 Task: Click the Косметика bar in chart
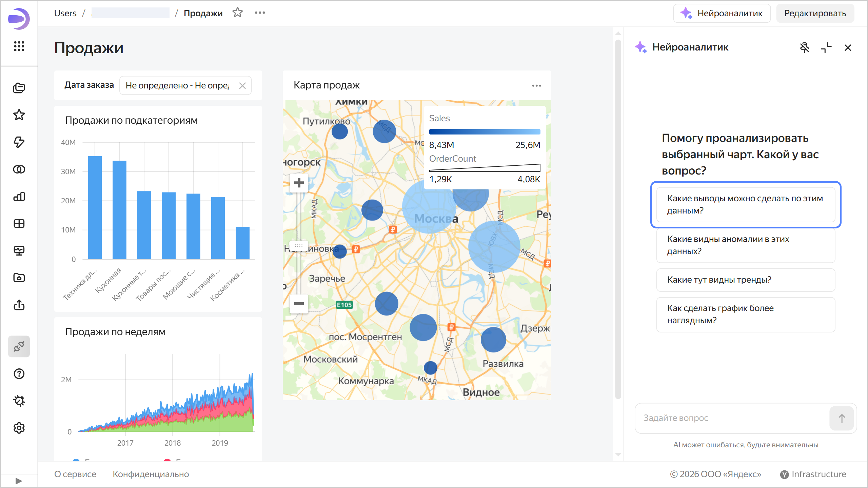(x=242, y=243)
